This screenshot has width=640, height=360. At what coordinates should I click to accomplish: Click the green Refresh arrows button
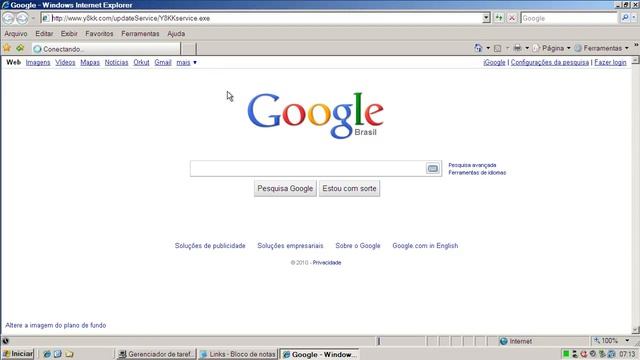click(x=499, y=18)
